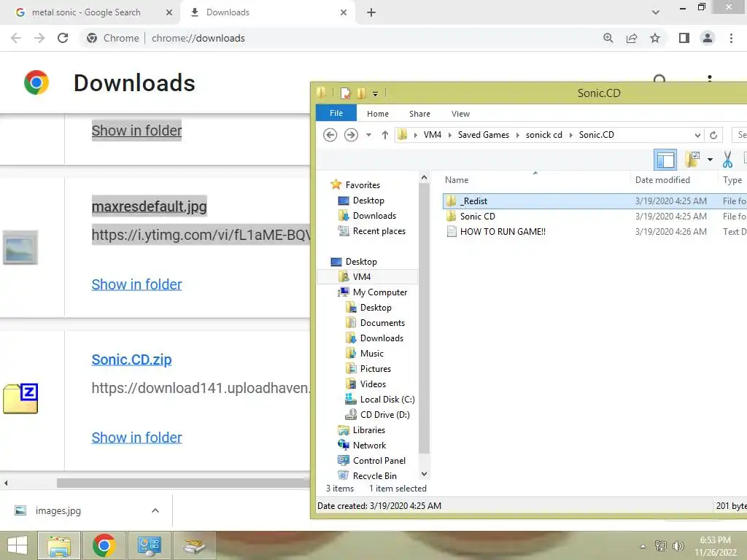
Task: Click the downloads page horizontal scrollbar
Action: pyautogui.click(x=183, y=483)
